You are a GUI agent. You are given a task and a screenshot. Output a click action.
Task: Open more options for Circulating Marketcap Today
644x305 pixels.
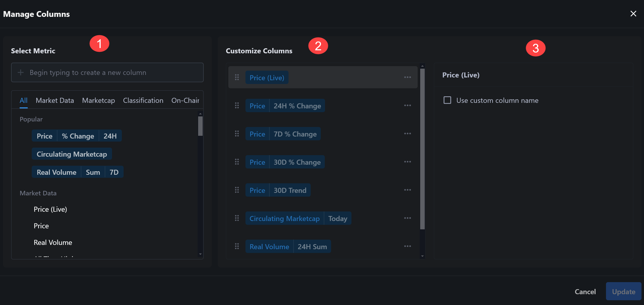(407, 218)
